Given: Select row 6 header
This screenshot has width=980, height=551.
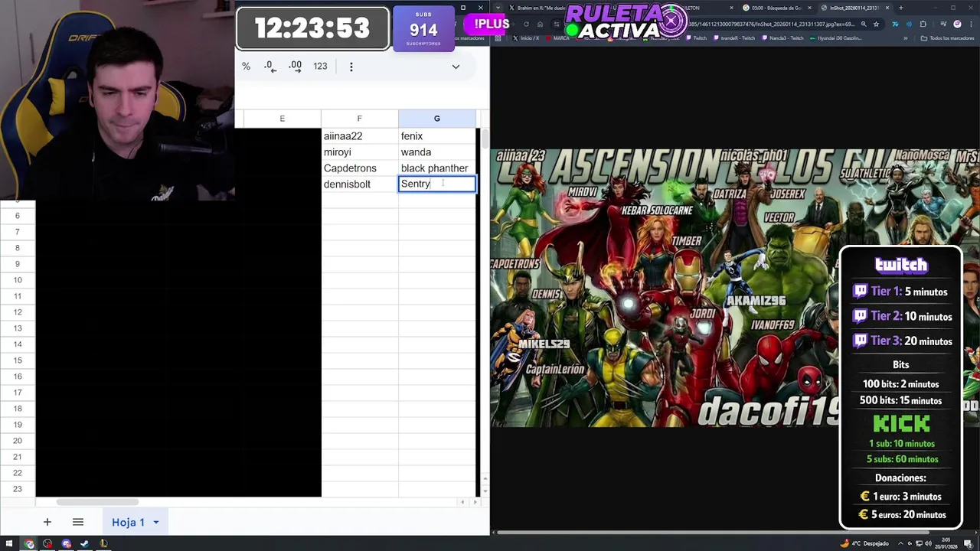Looking at the screenshot, I should click(18, 216).
